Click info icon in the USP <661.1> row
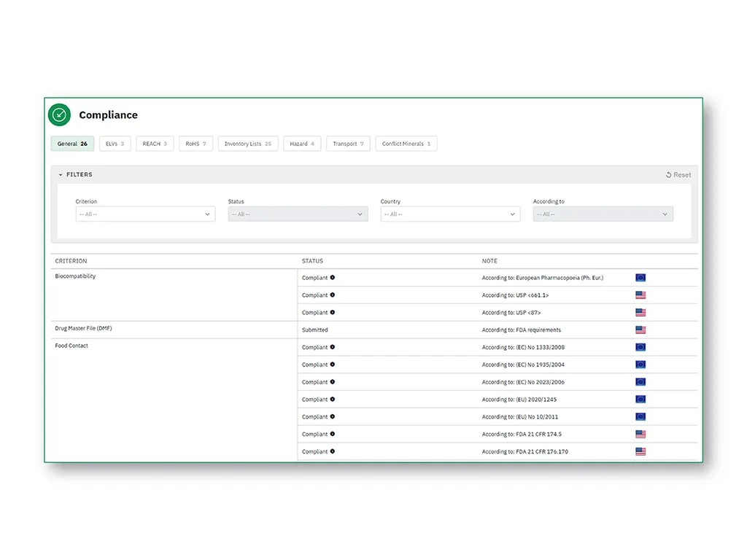Screen dimensions: 747x560 pos(333,295)
